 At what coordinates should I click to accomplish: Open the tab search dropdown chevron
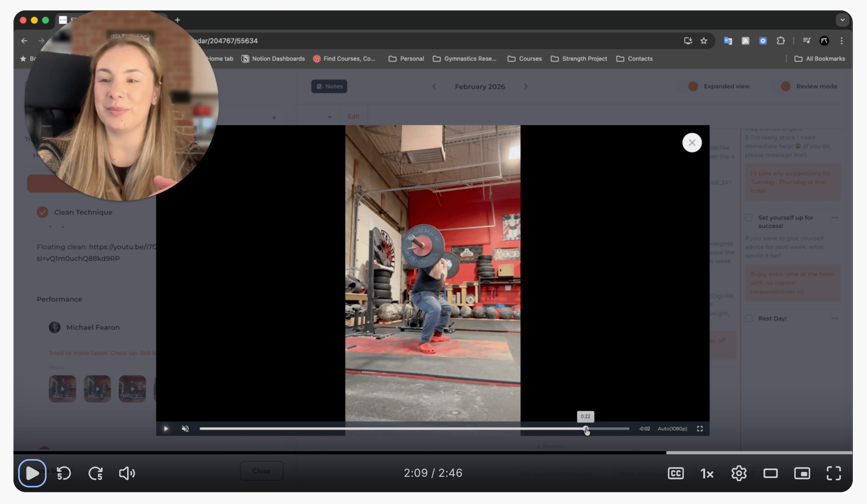[842, 20]
